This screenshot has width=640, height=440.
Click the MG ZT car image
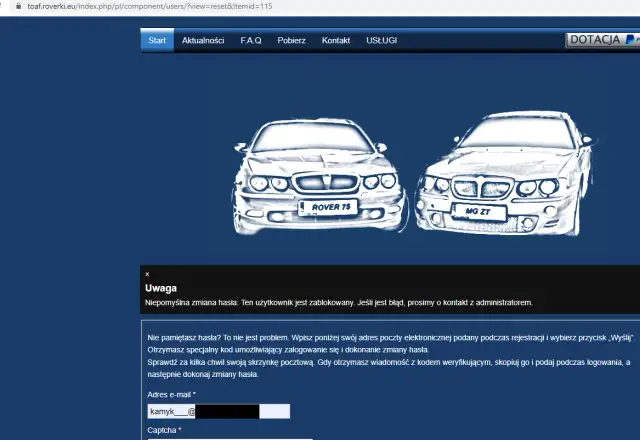[500, 175]
